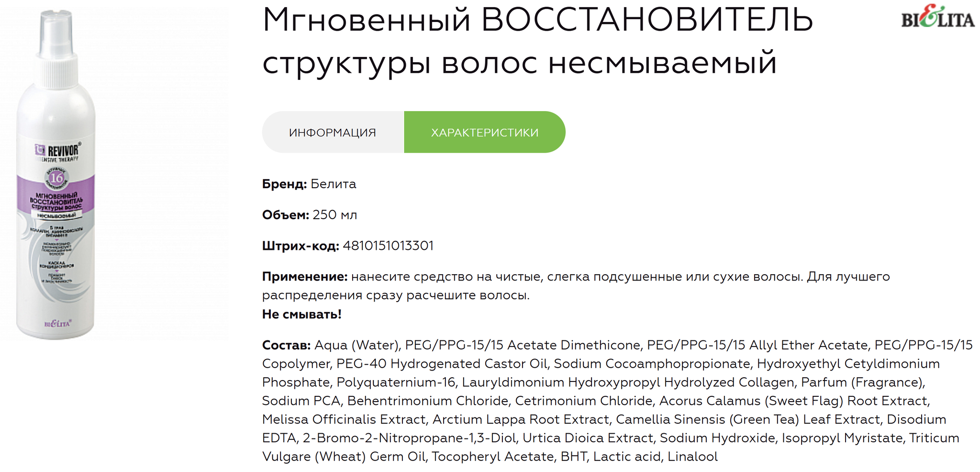This screenshot has height=472, width=980.
Task: Click the Объем 250 мл value
Action: (x=335, y=215)
